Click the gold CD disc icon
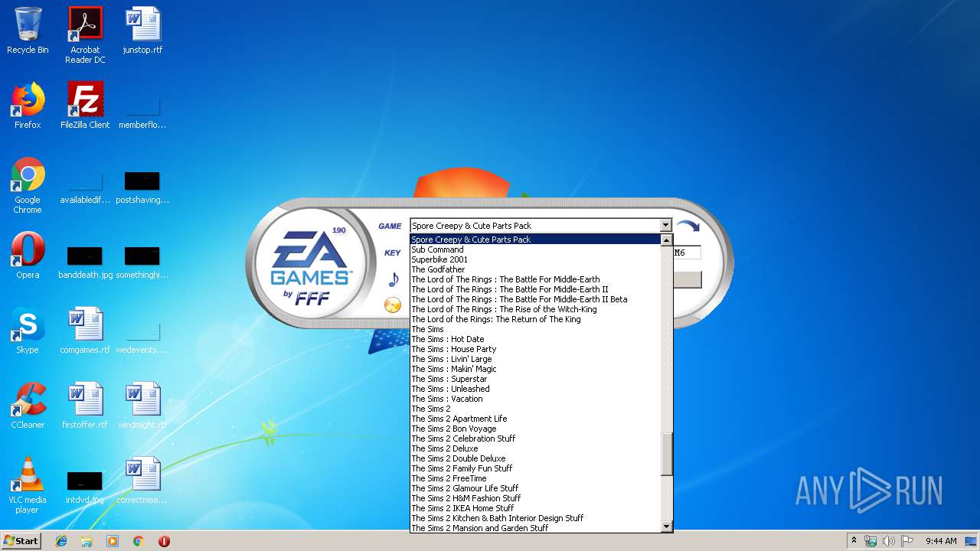Image resolution: width=980 pixels, height=551 pixels. pyautogui.click(x=393, y=305)
